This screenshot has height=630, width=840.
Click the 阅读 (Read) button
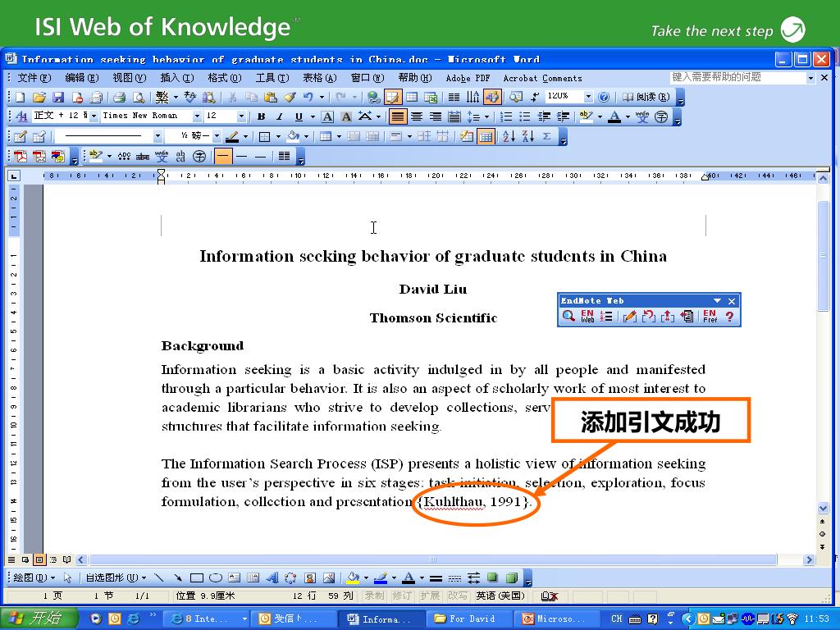pyautogui.click(x=646, y=97)
